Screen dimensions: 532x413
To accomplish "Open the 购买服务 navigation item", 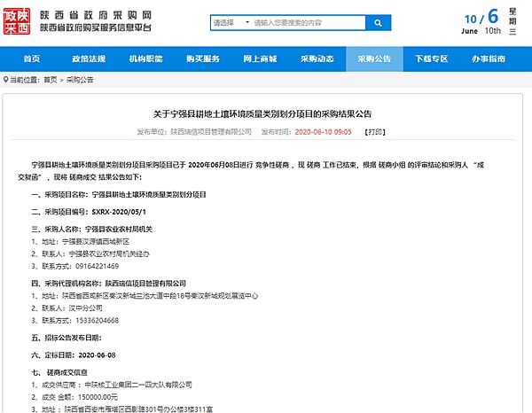I will point(202,58).
